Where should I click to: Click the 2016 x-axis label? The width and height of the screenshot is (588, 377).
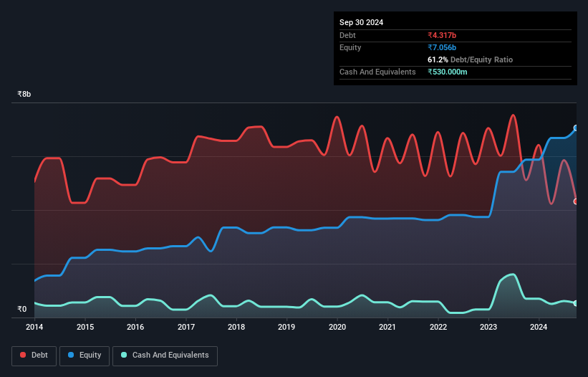[135, 327]
